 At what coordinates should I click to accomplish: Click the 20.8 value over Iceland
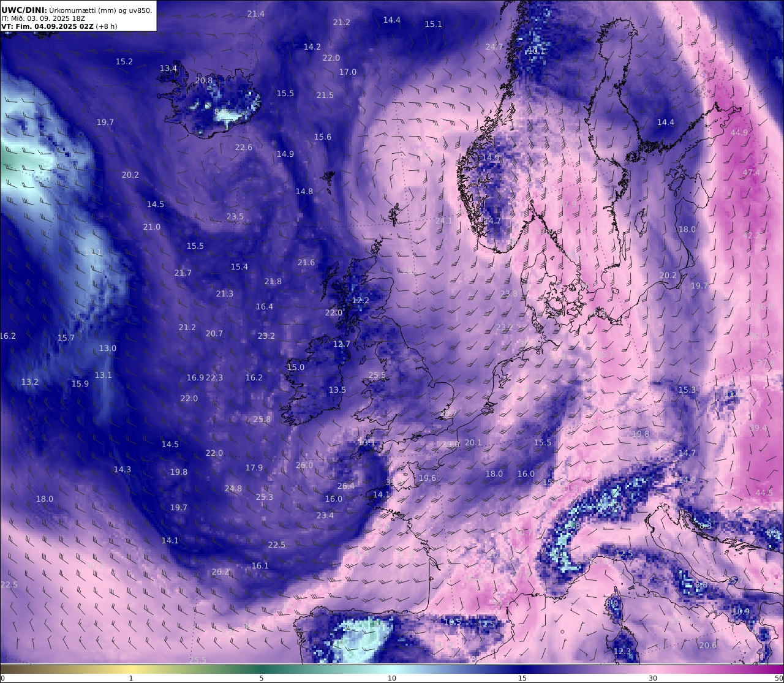tap(204, 80)
